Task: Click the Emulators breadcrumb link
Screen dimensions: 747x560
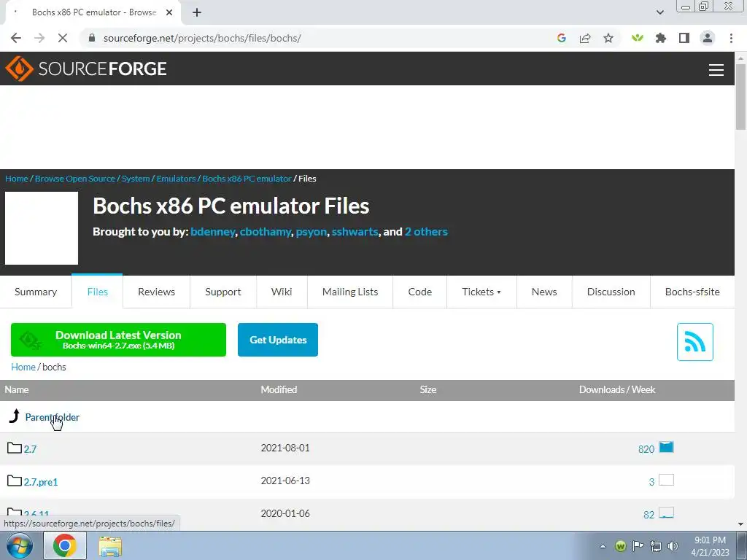Action: click(176, 178)
